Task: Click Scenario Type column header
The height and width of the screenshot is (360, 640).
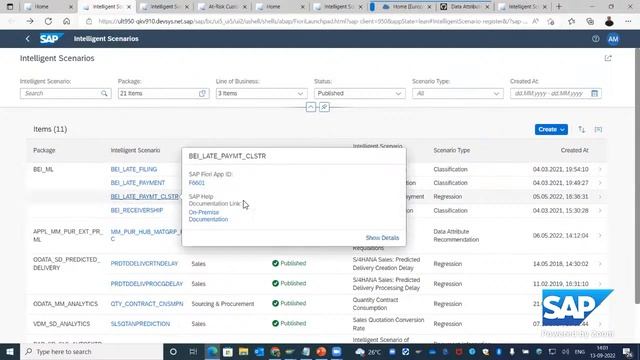Action: click(451, 150)
